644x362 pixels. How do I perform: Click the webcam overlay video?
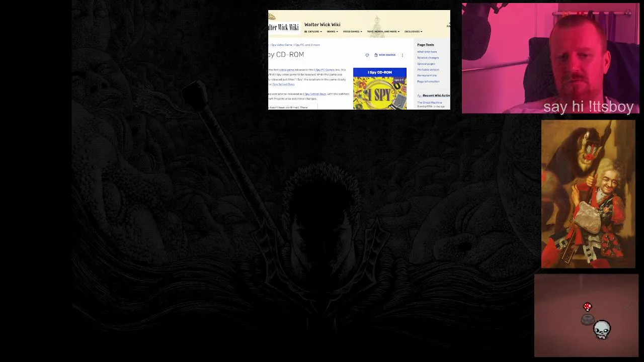click(x=550, y=58)
